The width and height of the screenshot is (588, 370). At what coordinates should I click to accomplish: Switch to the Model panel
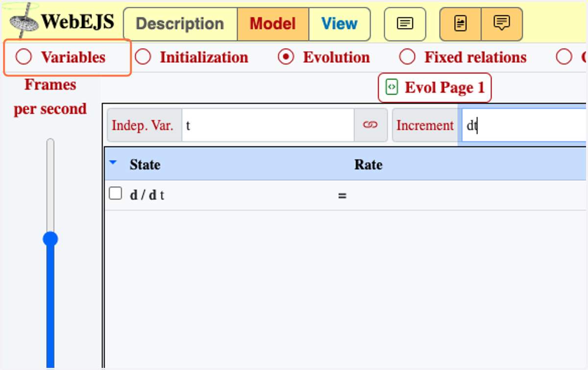coord(273,24)
